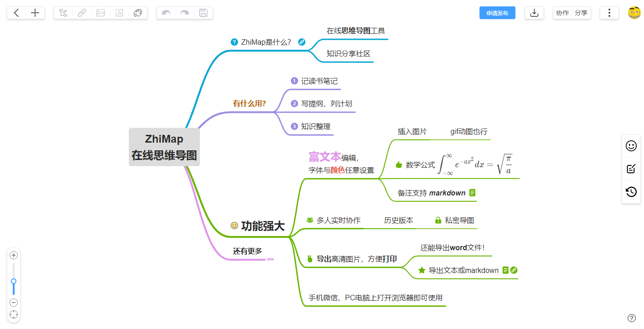Open the note edit icon in the right sidebar
Screen dimensions: 644x329
631,169
